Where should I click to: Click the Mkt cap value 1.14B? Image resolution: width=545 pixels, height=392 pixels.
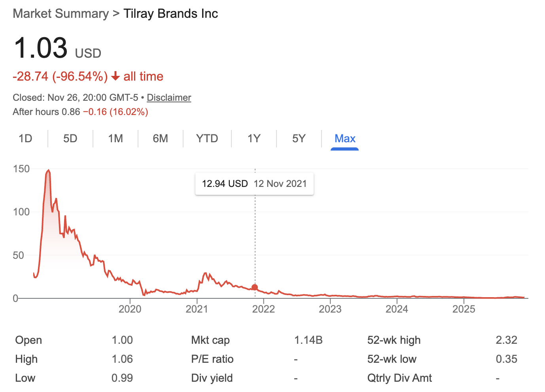pos(308,340)
